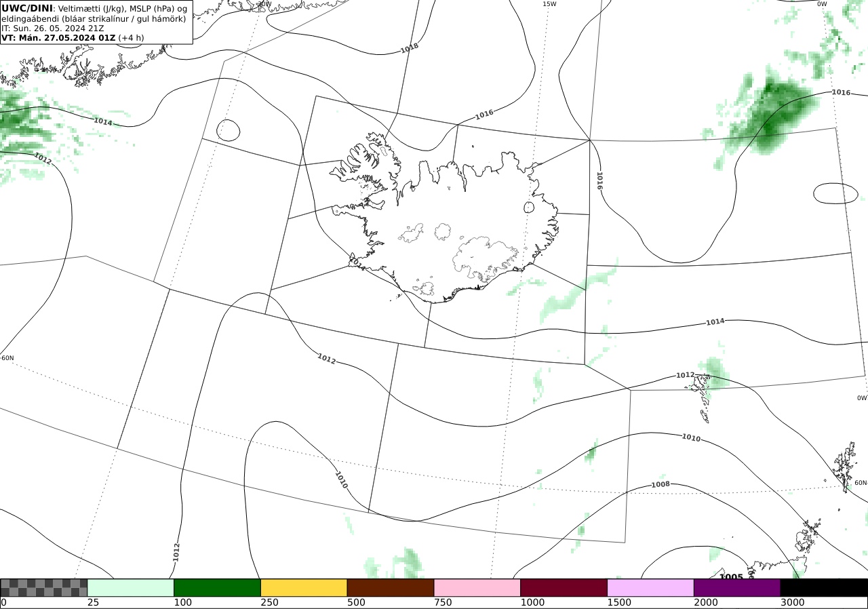Click the legend value 250
868x609 pixels.
269,602
